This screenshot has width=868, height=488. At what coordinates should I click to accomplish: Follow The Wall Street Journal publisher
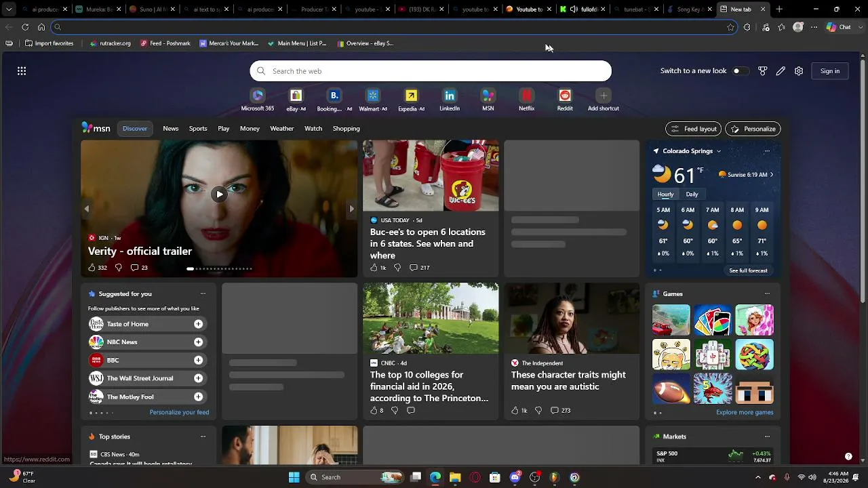(199, 378)
